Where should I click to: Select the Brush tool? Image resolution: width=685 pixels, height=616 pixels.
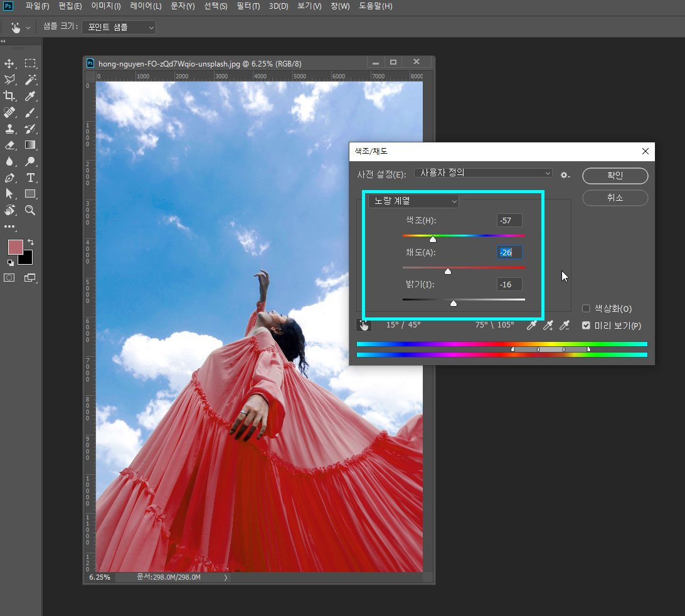pos(30,113)
